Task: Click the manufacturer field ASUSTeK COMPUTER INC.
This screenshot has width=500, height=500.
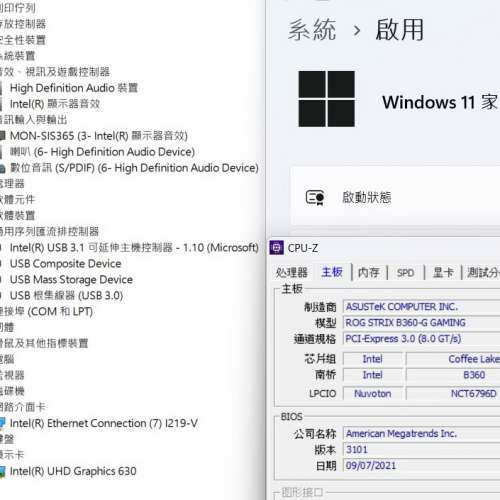Action: (421, 307)
